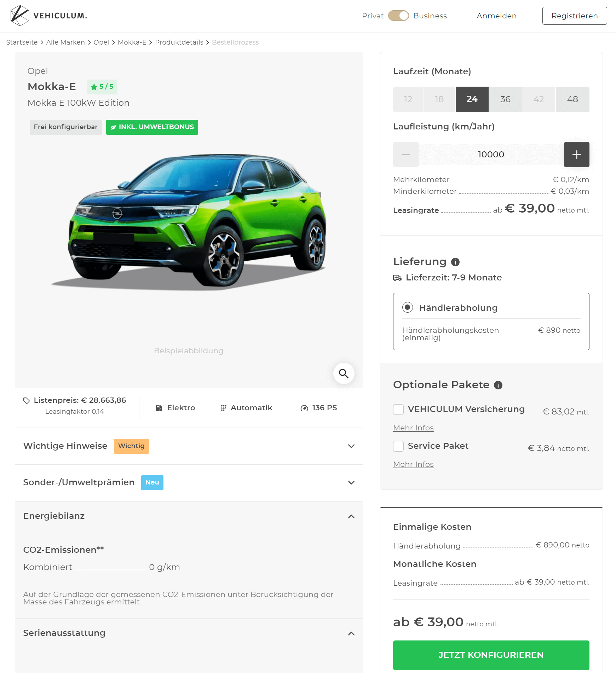Choose the 48 months term tab
Screen dimensions: 616x673
click(x=572, y=99)
